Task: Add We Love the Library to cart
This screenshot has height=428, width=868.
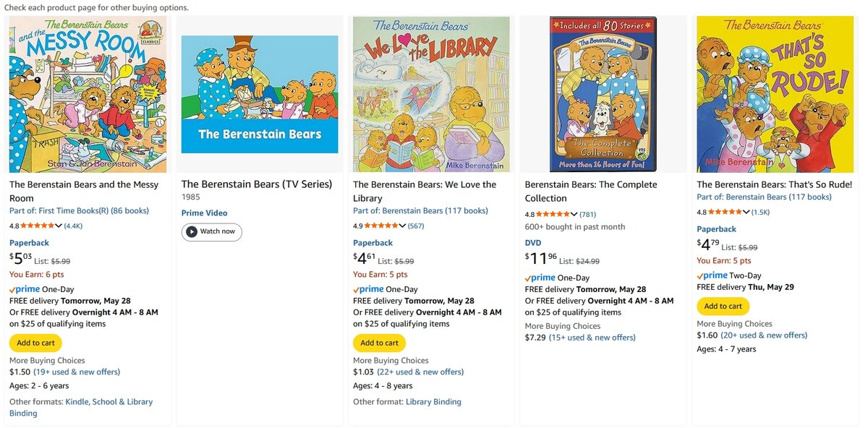Action: click(x=379, y=343)
